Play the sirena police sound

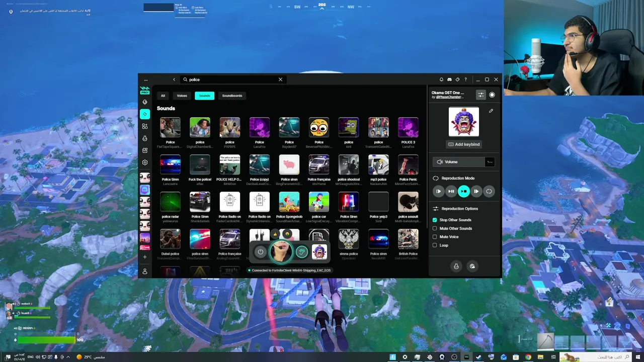(349, 239)
